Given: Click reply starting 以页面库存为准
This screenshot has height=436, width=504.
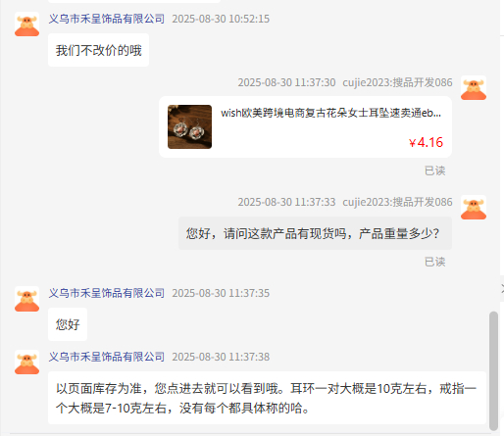Looking at the screenshot, I should [x=267, y=398].
